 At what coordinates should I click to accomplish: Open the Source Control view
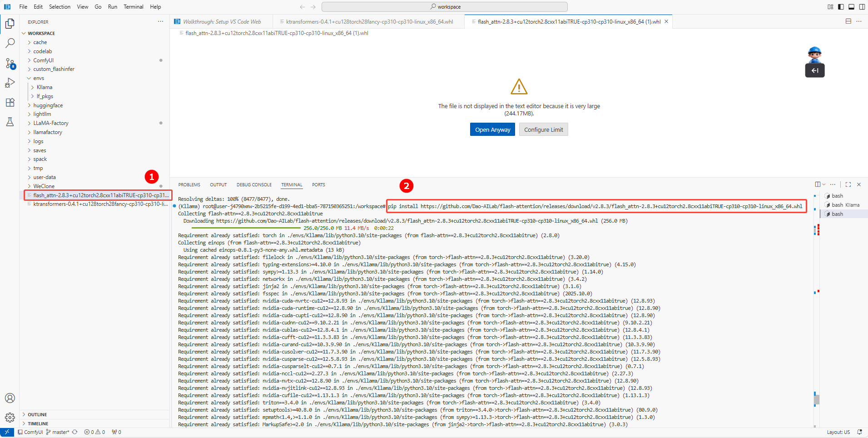click(10, 63)
